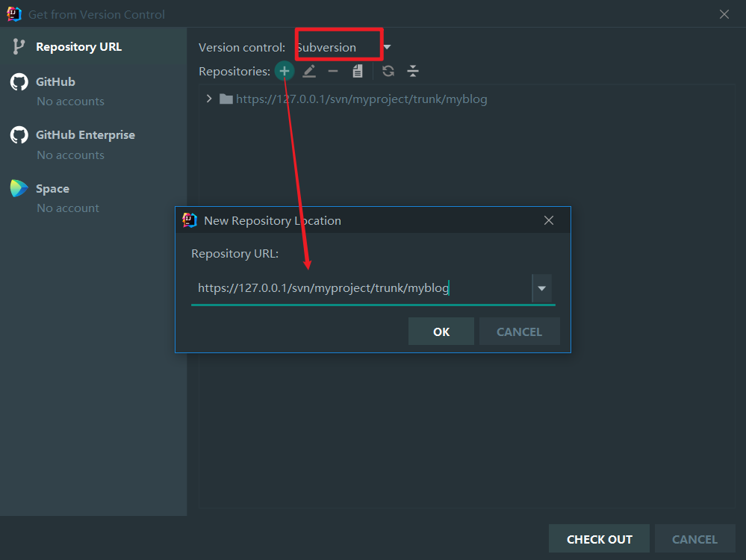This screenshot has width=746, height=560.
Task: Remove the repository using the minus icon
Action: click(333, 72)
